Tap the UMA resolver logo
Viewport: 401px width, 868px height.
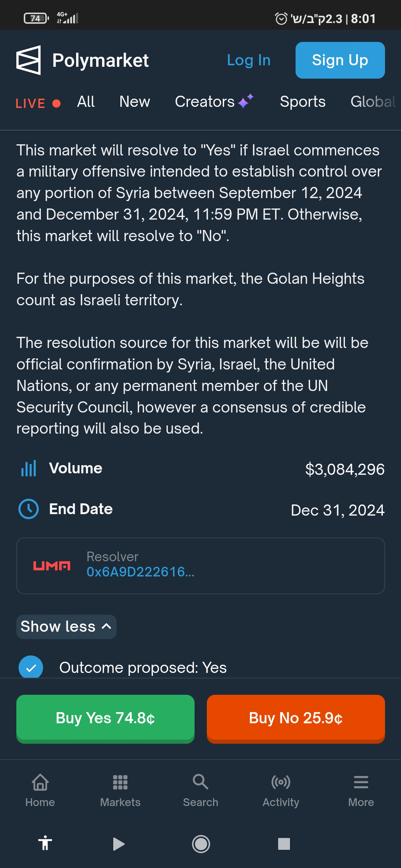tap(52, 566)
